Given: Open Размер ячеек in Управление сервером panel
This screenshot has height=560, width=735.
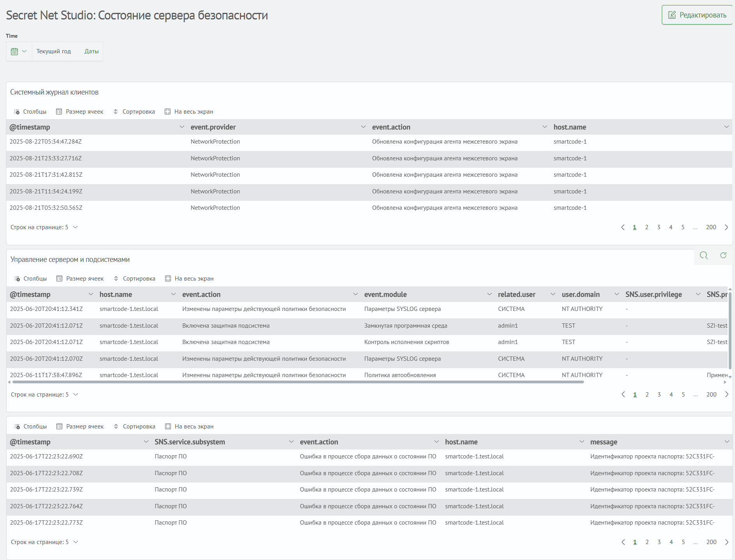Looking at the screenshot, I should [x=80, y=279].
